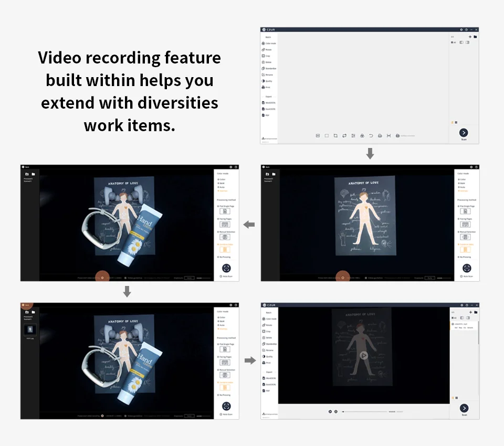
Task: Choose Crop in the empty CZUR window sidebar
Action: pos(266,56)
